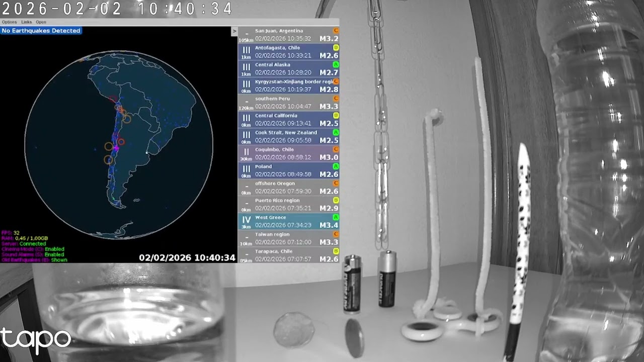The height and width of the screenshot is (362, 644).
Task: Click the 'FPS: 32' readout
Action: [x=10, y=233]
